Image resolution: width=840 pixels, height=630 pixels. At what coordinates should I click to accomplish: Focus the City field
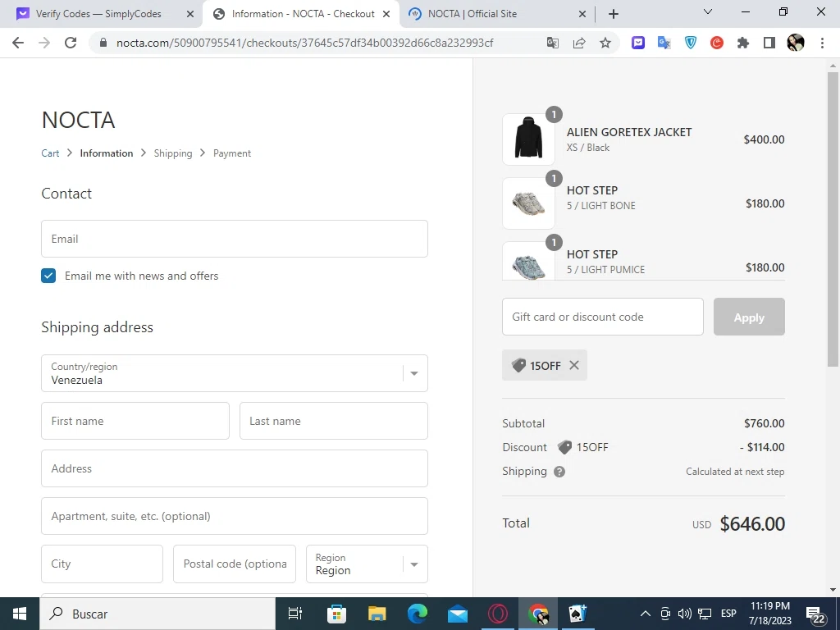(102, 564)
